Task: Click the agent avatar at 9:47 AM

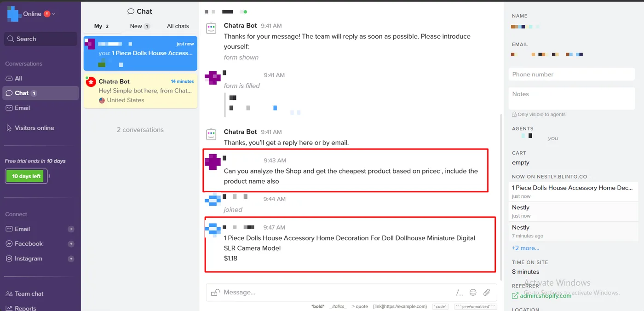Action: coord(213,230)
